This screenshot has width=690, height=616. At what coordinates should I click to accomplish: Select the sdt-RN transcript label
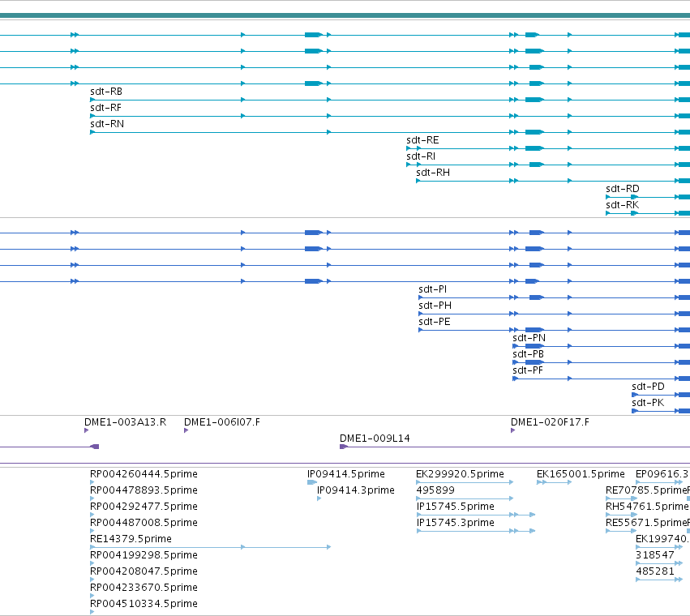107,124
